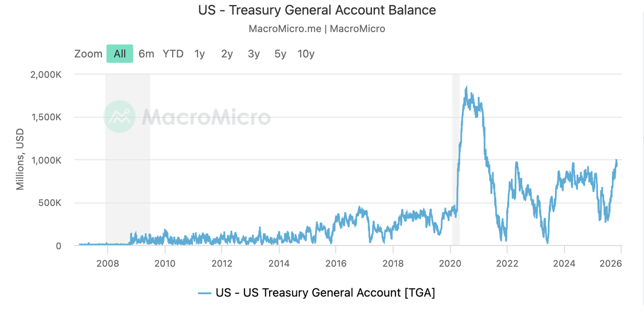Image resolution: width=644 pixels, height=317 pixels.
Task: Zoom the chart to 2y
Action: point(227,54)
